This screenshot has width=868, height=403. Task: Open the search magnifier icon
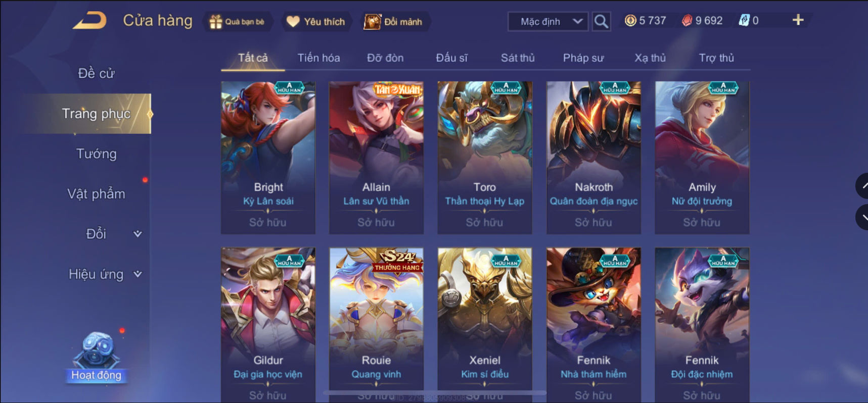click(x=601, y=21)
